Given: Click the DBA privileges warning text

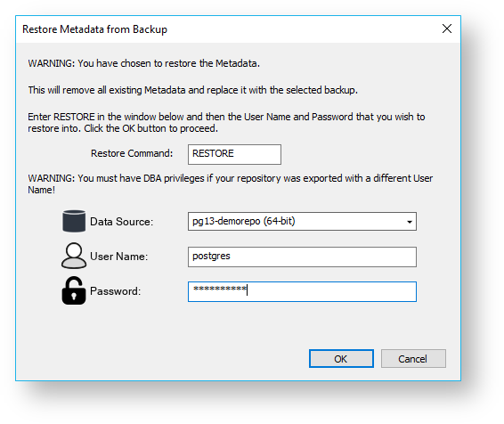Looking at the screenshot, I should [230, 183].
